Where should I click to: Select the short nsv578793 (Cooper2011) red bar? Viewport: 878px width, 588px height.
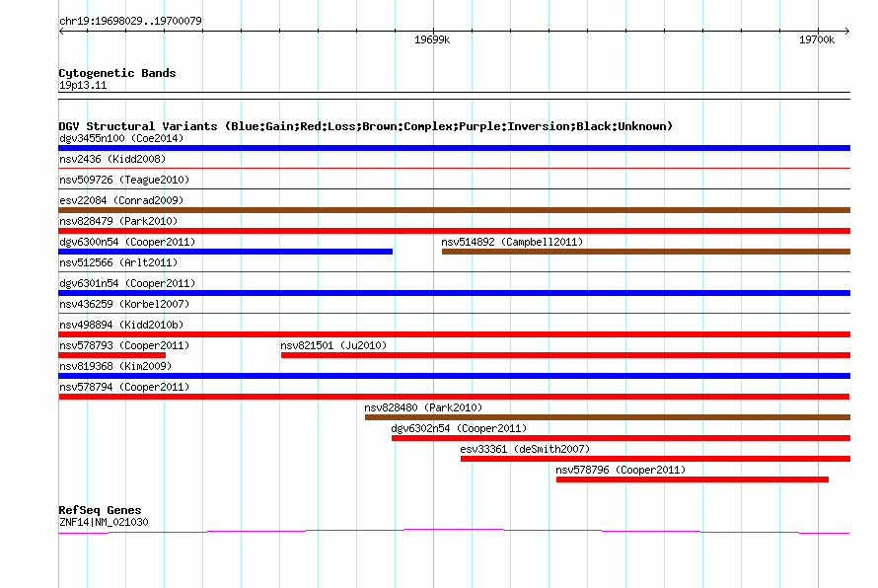112,355
